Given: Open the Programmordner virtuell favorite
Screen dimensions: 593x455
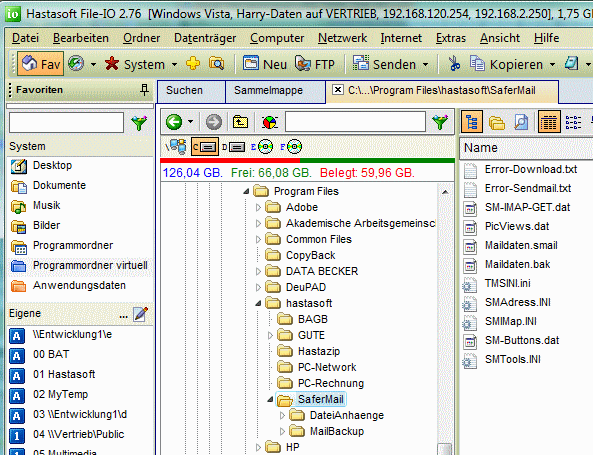Looking at the screenshot, I should point(79,266).
